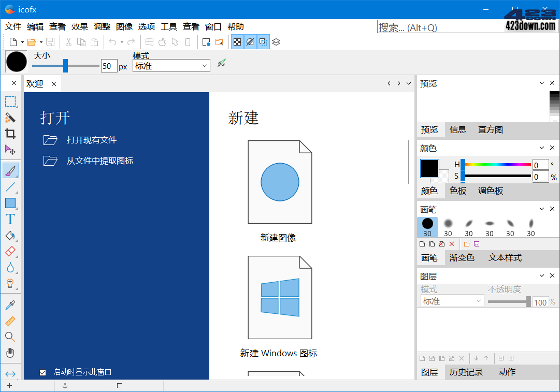Grab the Hand pan tool
Image resolution: width=560 pixels, height=392 pixels.
pyautogui.click(x=10, y=353)
